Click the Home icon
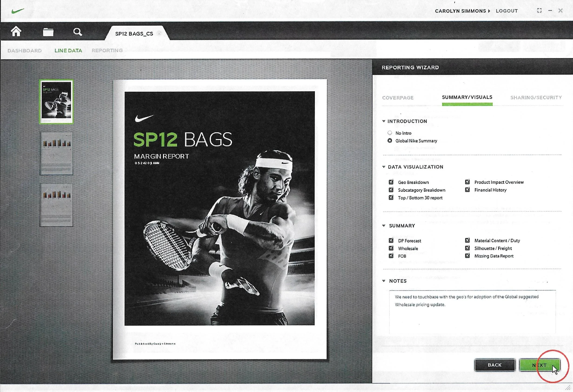 (16, 32)
